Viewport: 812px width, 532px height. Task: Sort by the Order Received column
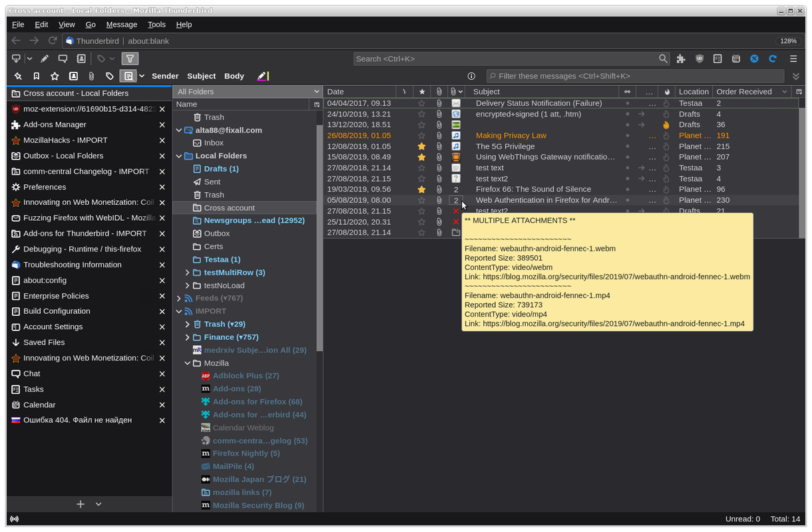752,92
